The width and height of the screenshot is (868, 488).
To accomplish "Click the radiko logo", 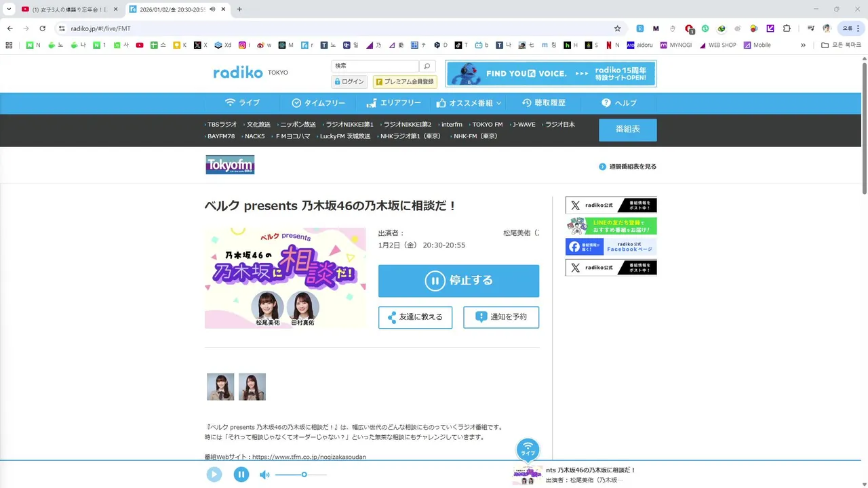I will tap(237, 73).
